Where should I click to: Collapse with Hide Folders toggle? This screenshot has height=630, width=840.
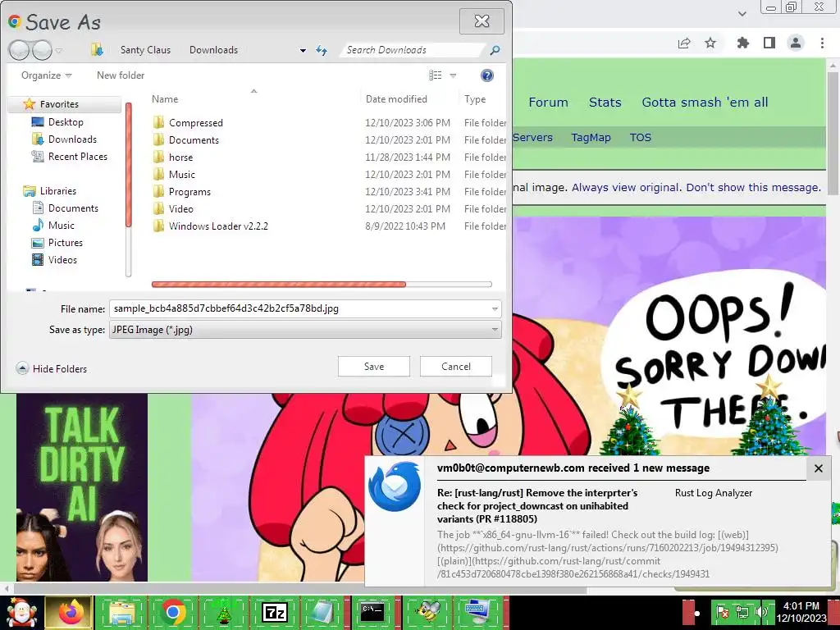click(52, 368)
